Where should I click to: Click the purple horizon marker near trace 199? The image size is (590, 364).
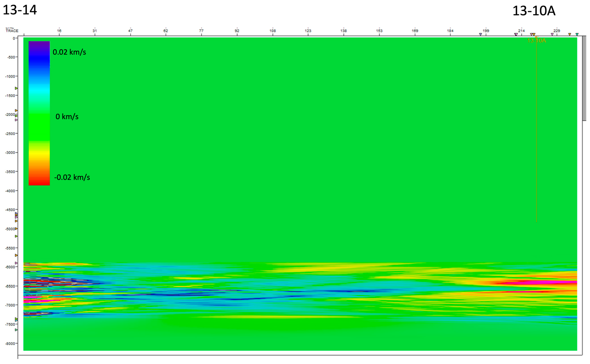pyautogui.click(x=480, y=34)
